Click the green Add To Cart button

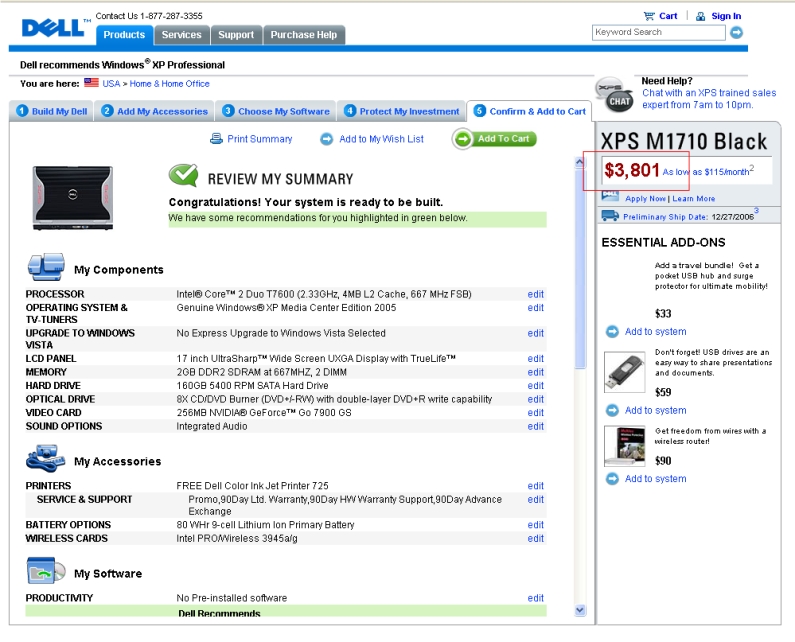coord(494,139)
